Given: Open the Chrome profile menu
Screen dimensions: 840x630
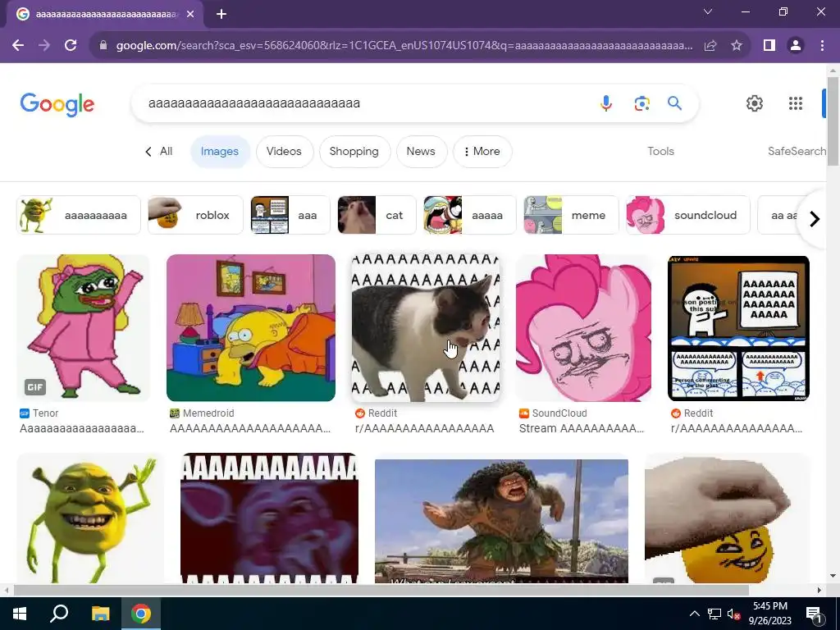Looking at the screenshot, I should click(x=796, y=46).
